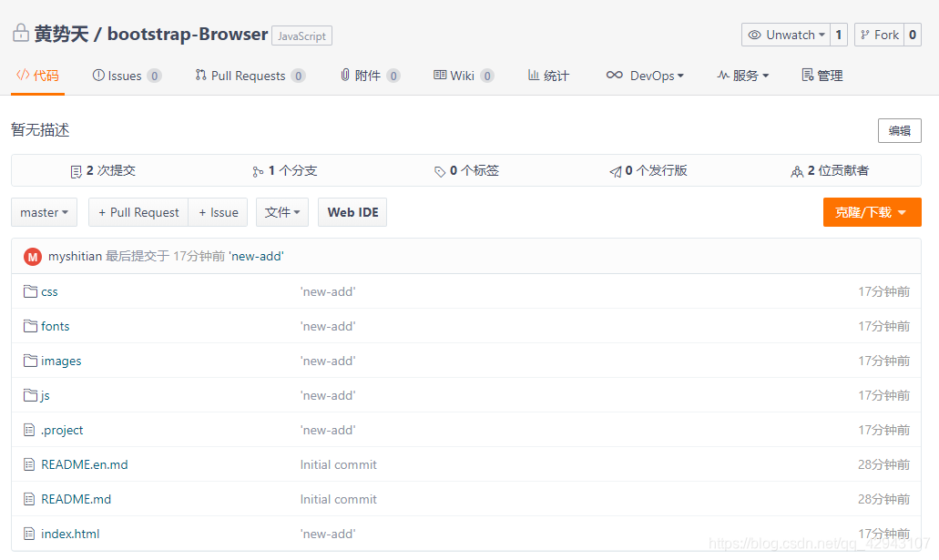Open the README.en.md file
This screenshot has height=560, width=939.
pos(85,464)
